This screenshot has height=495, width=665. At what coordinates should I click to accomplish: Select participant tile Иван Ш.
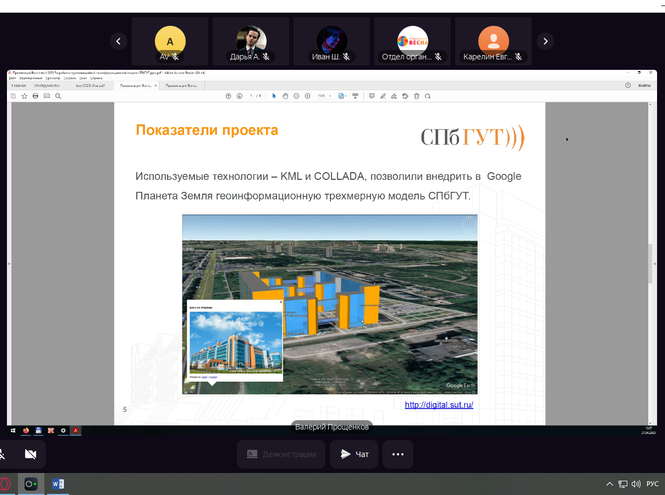[332, 41]
